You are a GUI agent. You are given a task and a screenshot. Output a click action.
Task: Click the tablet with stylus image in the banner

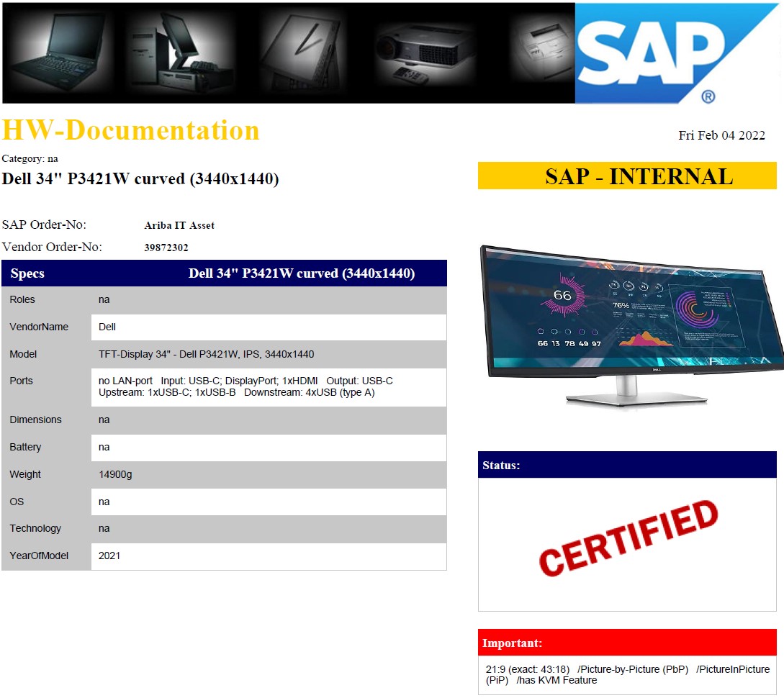(303, 53)
